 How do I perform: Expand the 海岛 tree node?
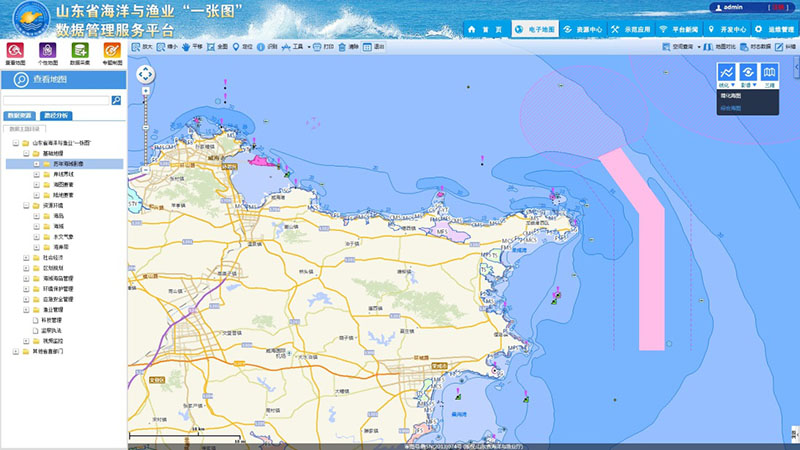click(x=36, y=216)
